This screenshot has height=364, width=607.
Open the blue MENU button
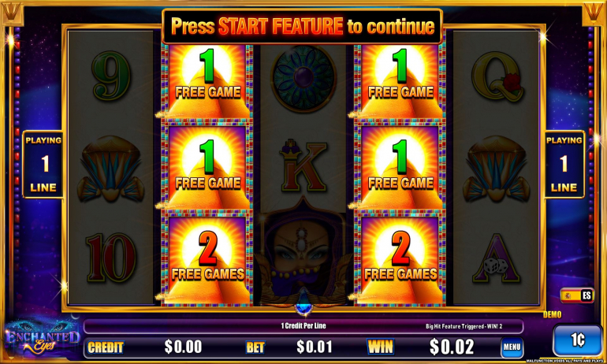click(x=512, y=347)
